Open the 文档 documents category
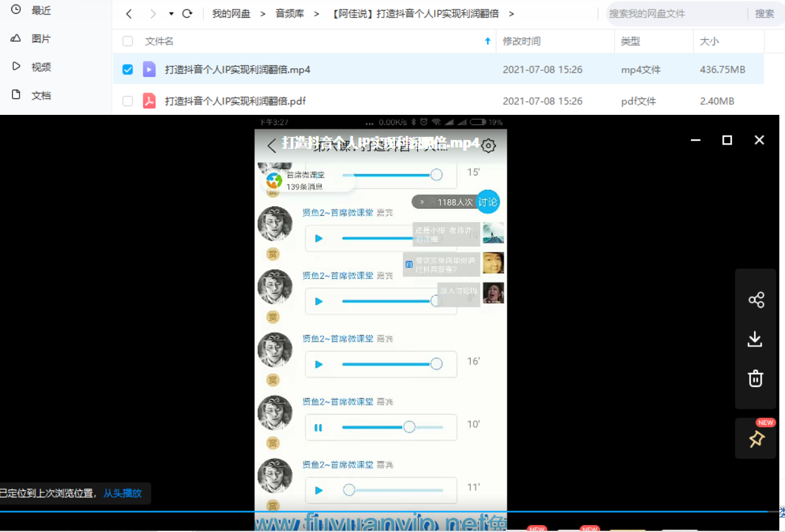Image resolution: width=785 pixels, height=532 pixels. coord(40,95)
